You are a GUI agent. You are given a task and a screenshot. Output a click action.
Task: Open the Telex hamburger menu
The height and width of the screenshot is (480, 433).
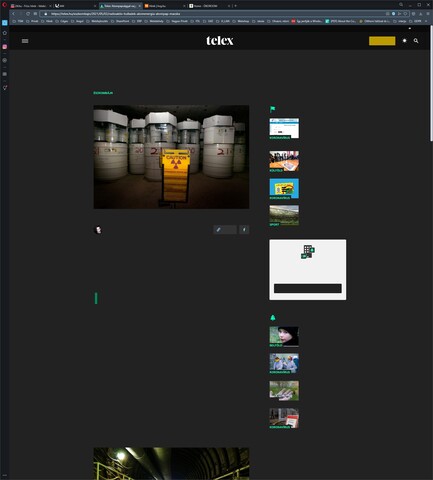(25, 41)
